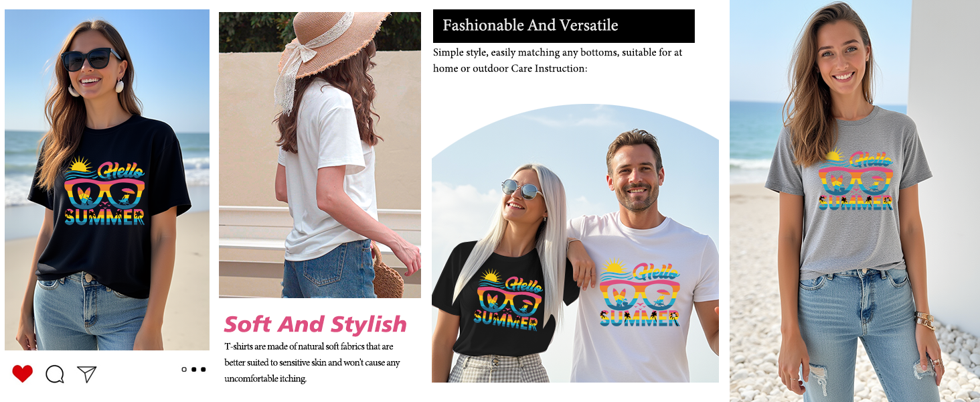
Task: Click the red heart like icon
Action: click(22, 374)
